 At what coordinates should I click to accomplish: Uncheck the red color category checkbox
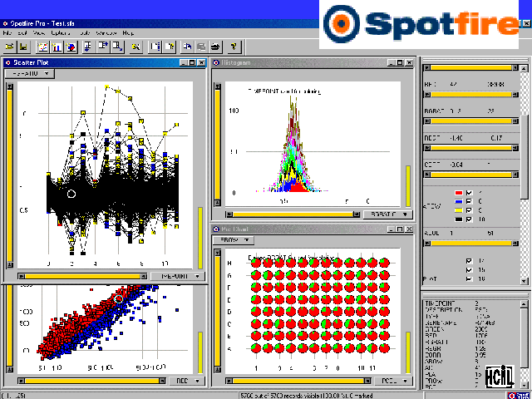(x=470, y=193)
